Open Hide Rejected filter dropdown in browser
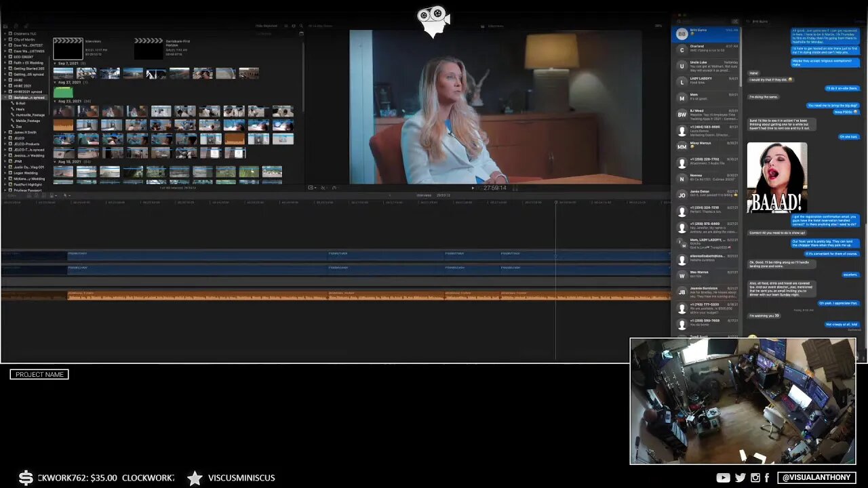 (267, 26)
